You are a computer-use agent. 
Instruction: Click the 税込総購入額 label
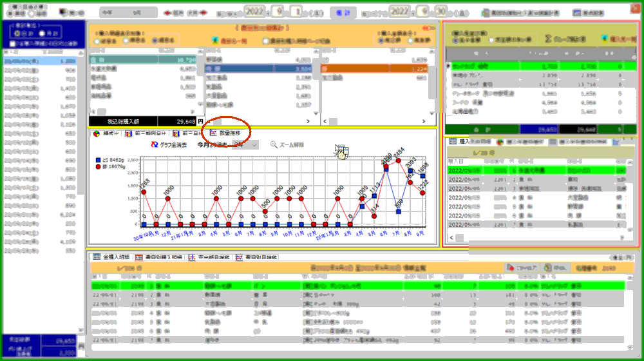tap(123, 122)
